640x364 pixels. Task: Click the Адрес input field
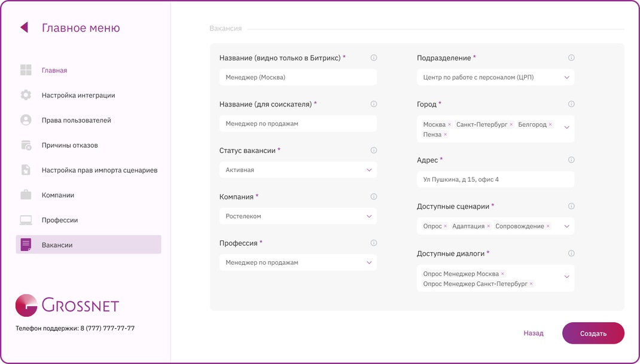495,179
